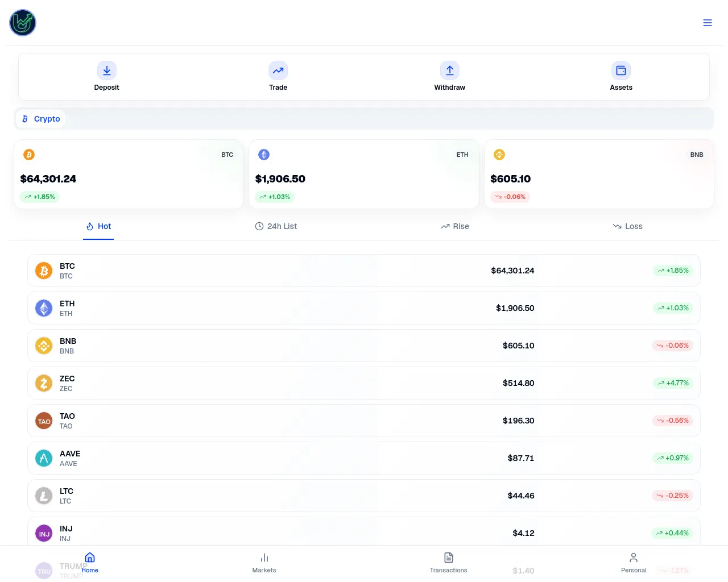
Task: Click the BNB coin icon in the list
Action: 44,346
